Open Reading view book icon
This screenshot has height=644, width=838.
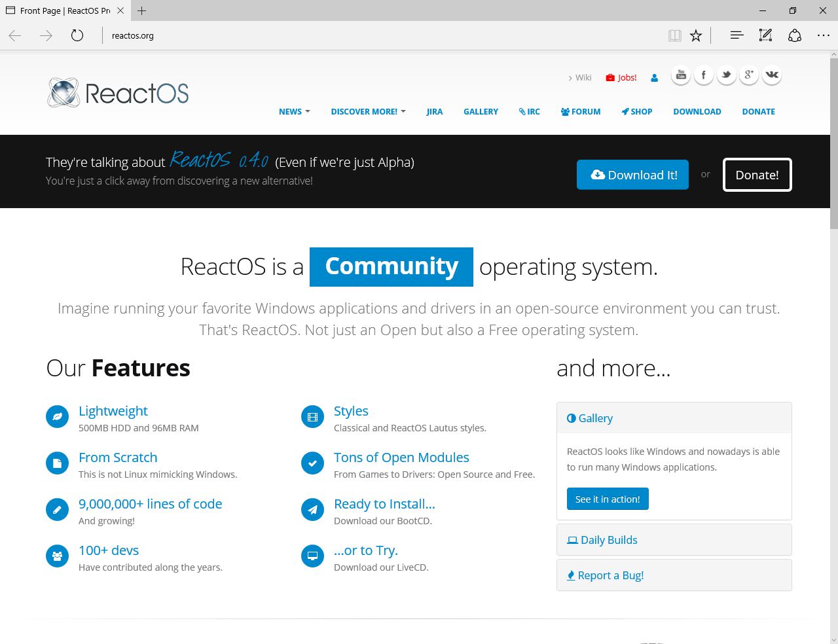point(674,36)
